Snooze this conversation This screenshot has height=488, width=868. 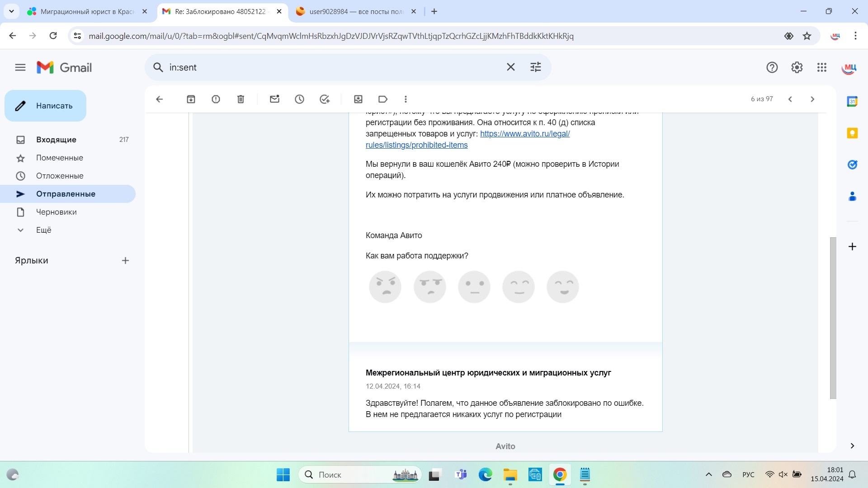pos(299,99)
